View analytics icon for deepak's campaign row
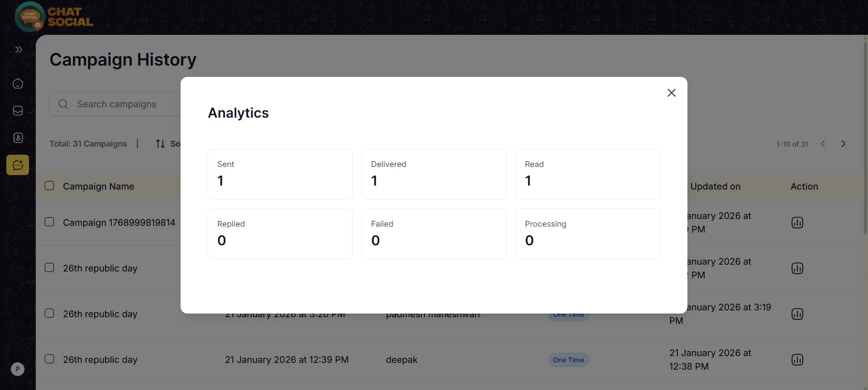 click(x=797, y=360)
